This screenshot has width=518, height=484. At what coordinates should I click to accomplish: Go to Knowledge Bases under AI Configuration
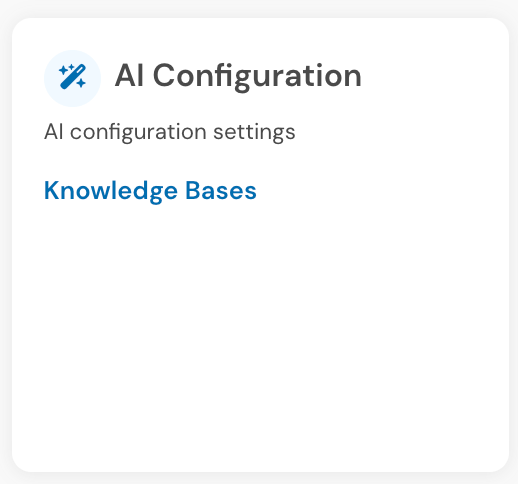click(150, 191)
